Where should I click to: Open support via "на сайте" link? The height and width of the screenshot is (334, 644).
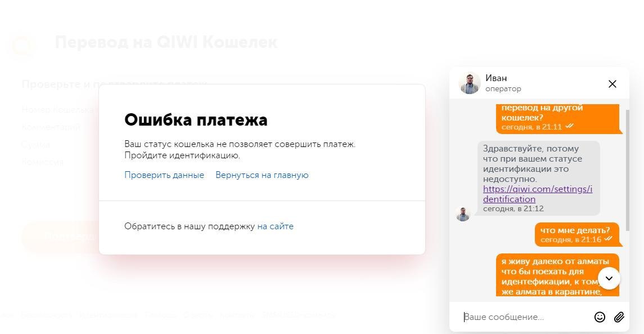(x=275, y=226)
